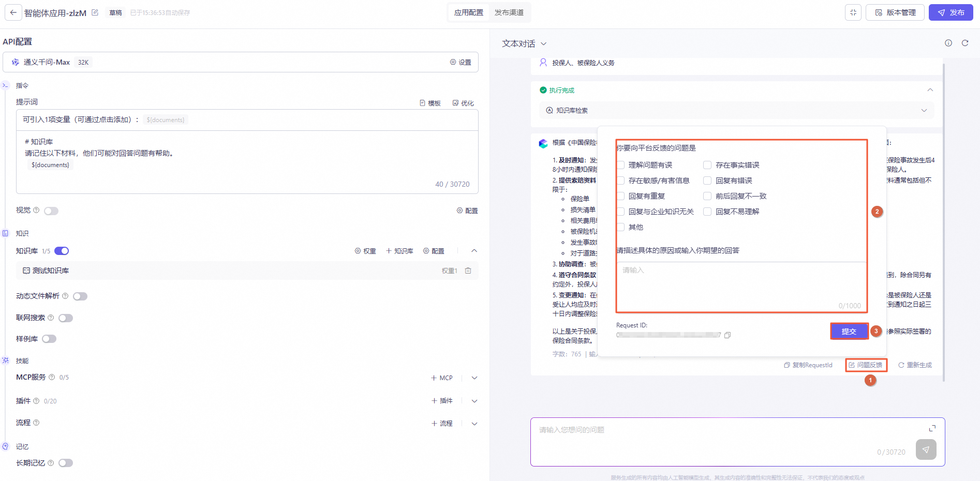This screenshot has height=481, width=980.
Task: Check the 回复有重复 checkbox
Action: click(x=621, y=196)
